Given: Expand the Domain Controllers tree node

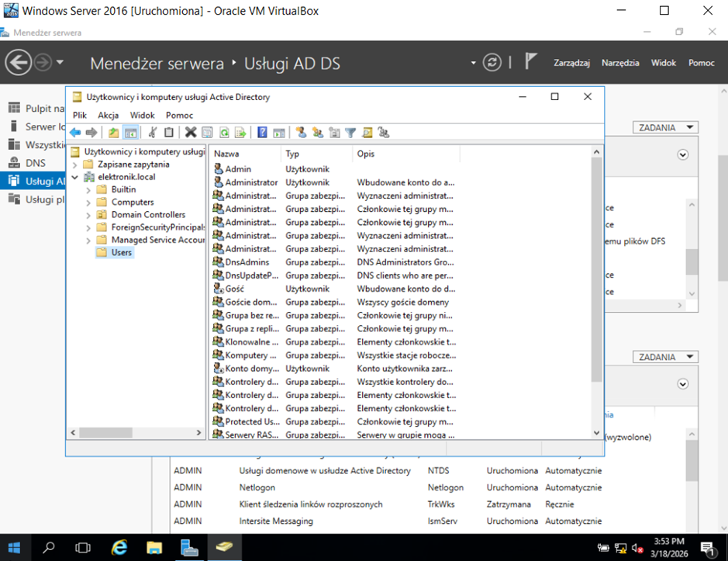Looking at the screenshot, I should [88, 215].
